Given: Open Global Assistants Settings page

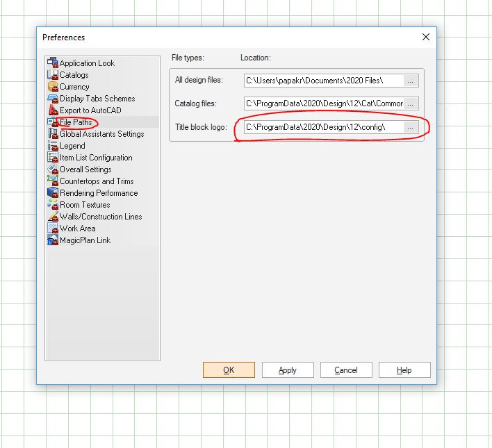Looking at the screenshot, I should 101,134.
